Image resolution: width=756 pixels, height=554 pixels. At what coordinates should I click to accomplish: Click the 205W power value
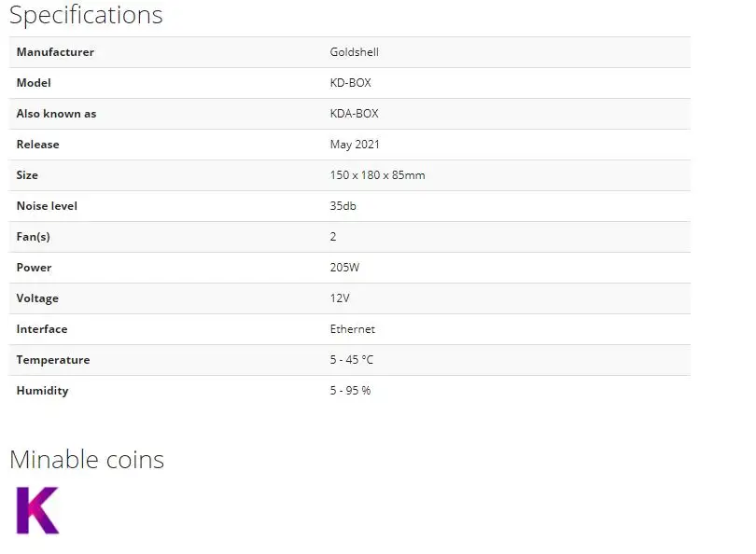tap(344, 268)
